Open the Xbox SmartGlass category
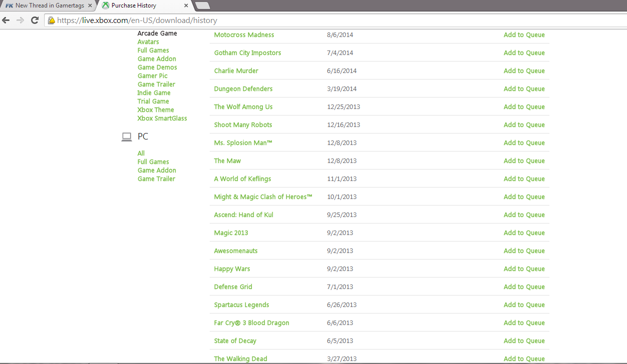This screenshot has width=627, height=364. [x=162, y=118]
